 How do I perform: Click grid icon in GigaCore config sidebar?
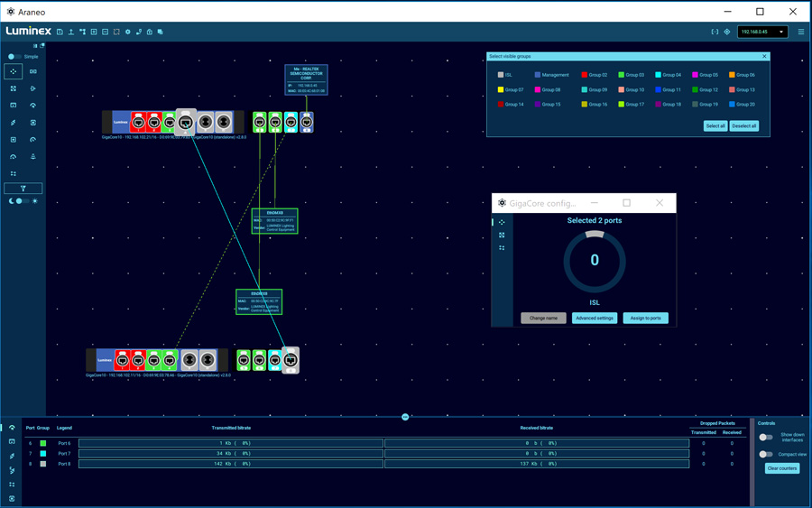[502, 248]
